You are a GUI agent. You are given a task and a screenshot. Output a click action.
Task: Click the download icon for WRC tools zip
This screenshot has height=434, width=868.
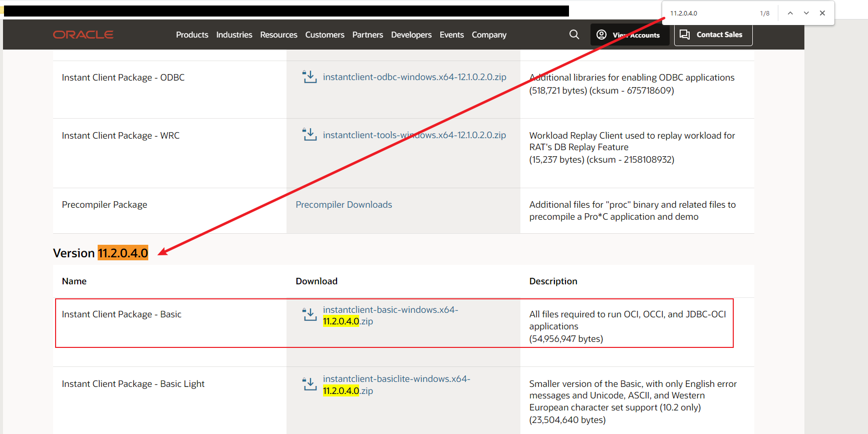coord(310,135)
